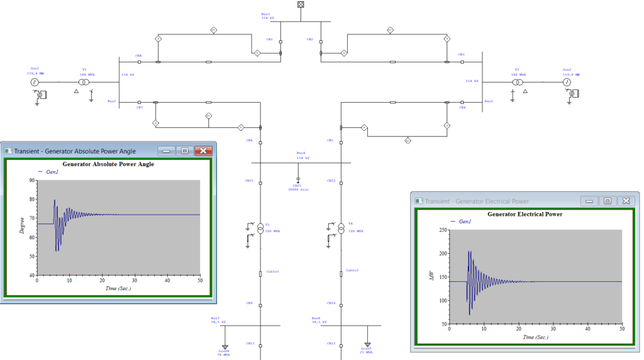Click the Bus7 busbar line
The width and height of the screenshot is (644, 360).
(x=250, y=325)
